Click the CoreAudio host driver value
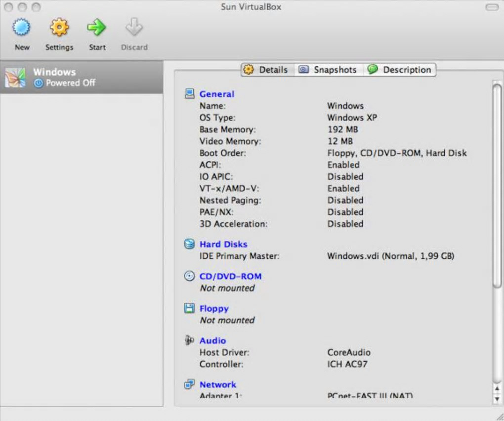This screenshot has height=421, width=504. pos(349,352)
